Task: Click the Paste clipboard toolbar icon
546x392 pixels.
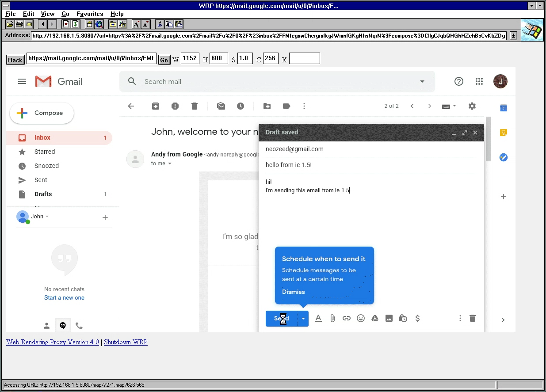Action: pos(179,24)
